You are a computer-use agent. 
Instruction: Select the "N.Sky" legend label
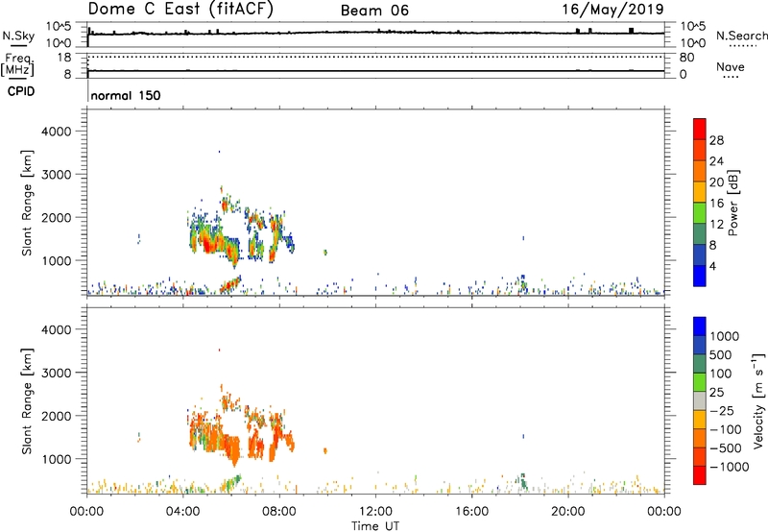(18, 36)
